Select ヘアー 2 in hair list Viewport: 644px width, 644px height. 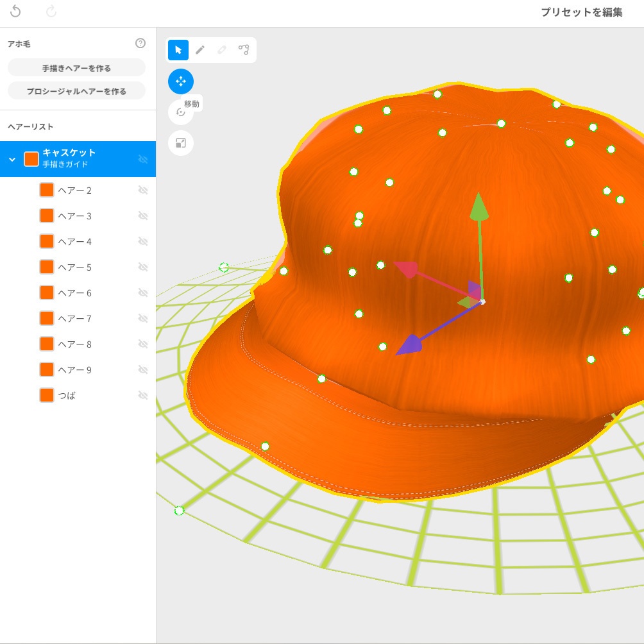pos(78,190)
